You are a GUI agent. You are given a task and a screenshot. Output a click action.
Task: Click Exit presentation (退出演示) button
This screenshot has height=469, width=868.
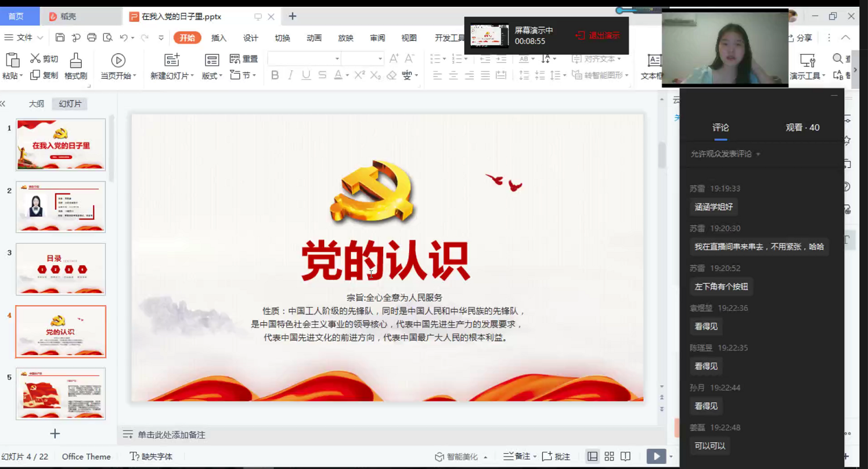597,35
